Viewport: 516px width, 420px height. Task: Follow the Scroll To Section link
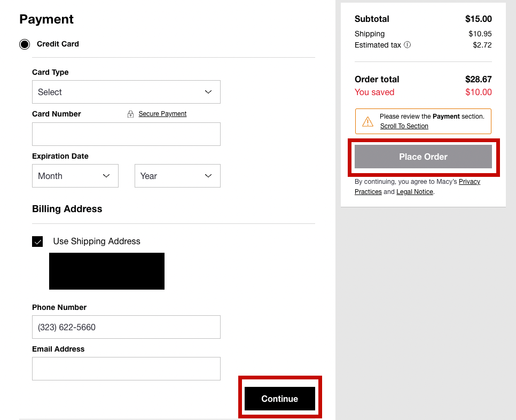404,126
